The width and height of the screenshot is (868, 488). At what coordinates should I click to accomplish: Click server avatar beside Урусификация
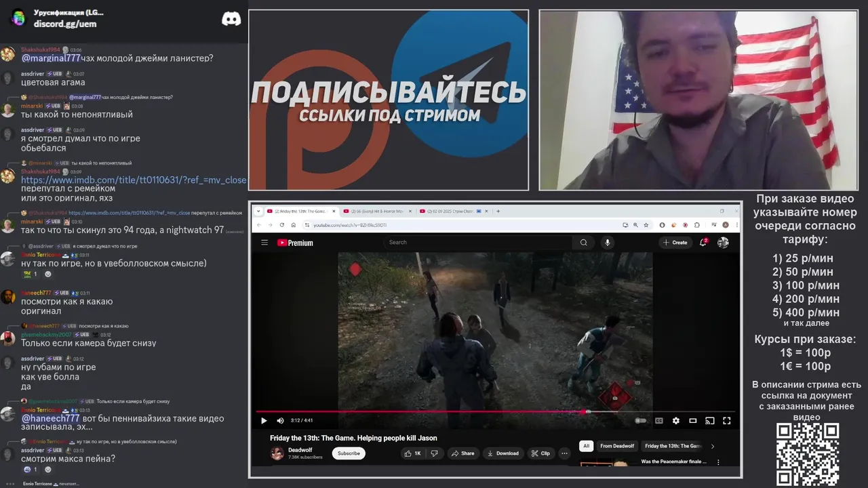[18, 18]
